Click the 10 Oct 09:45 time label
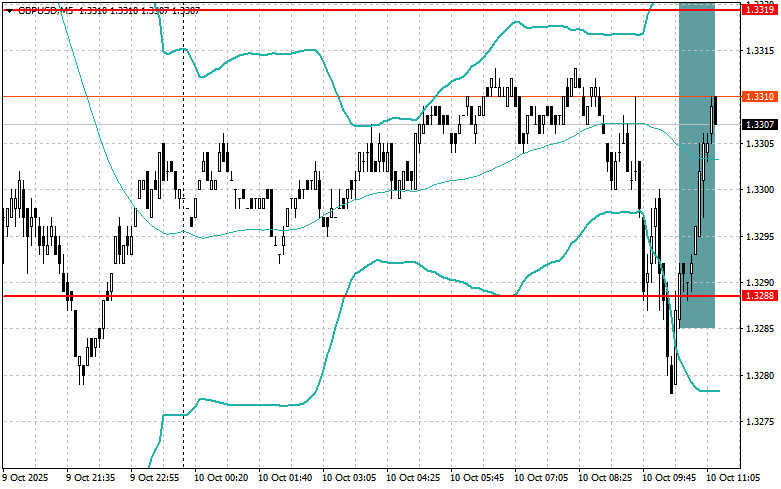781x489 pixels. tap(669, 478)
